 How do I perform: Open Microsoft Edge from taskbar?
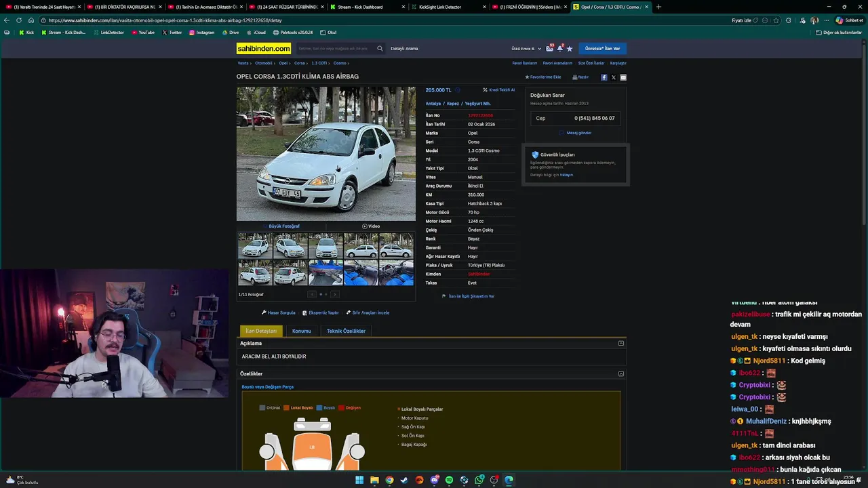click(x=509, y=481)
